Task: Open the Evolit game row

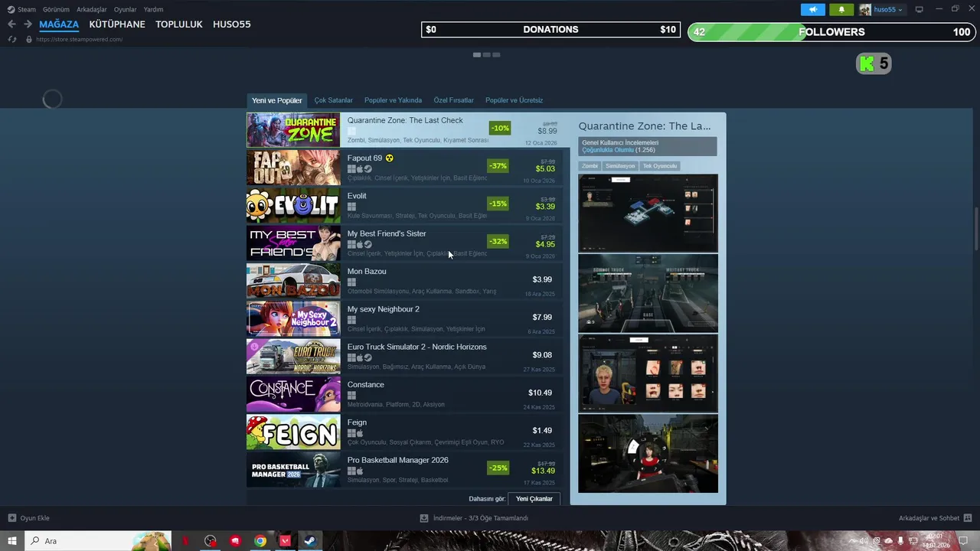Action: (x=404, y=206)
